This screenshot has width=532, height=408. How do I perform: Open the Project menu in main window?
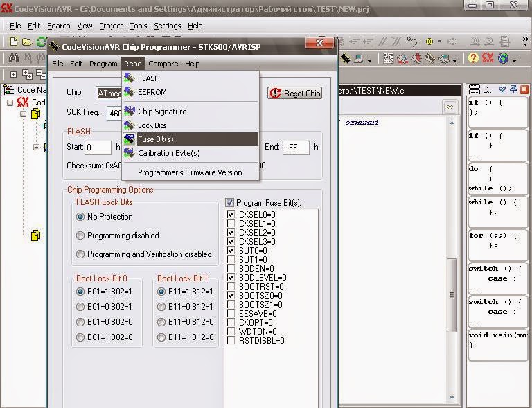[x=111, y=26]
